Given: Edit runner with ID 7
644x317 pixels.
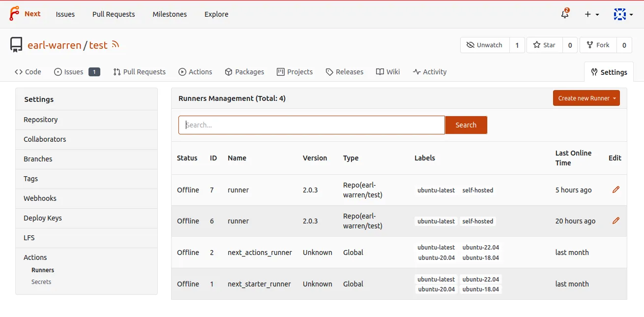Looking at the screenshot, I should tap(615, 190).
